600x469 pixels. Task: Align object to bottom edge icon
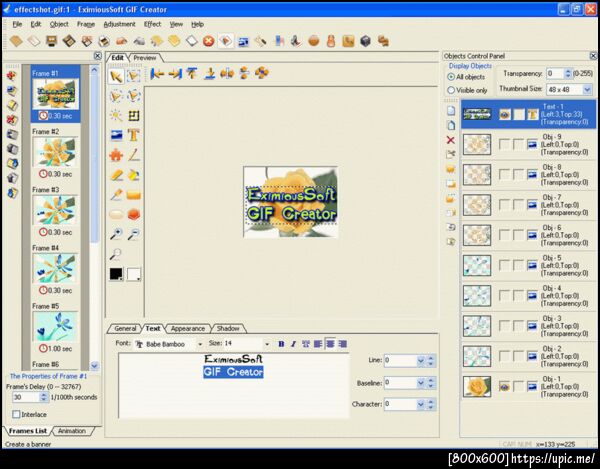(209, 73)
